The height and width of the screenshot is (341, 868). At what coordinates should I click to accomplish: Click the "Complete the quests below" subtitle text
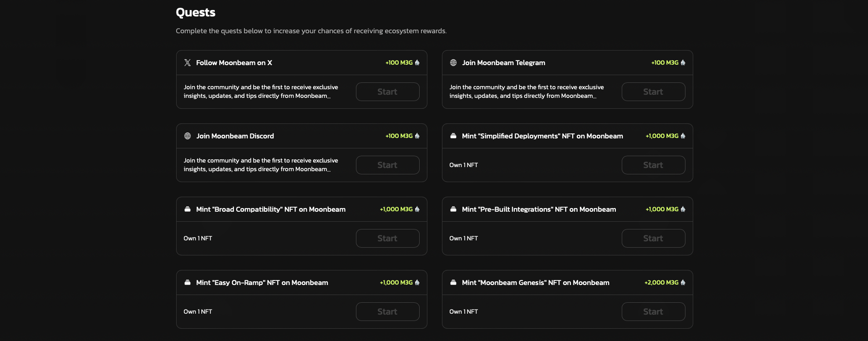click(311, 31)
